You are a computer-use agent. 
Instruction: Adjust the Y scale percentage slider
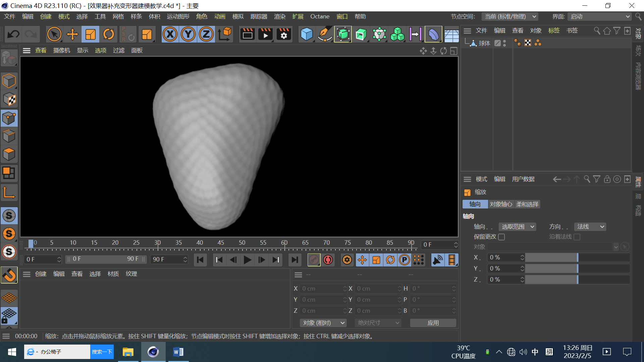(x=577, y=268)
